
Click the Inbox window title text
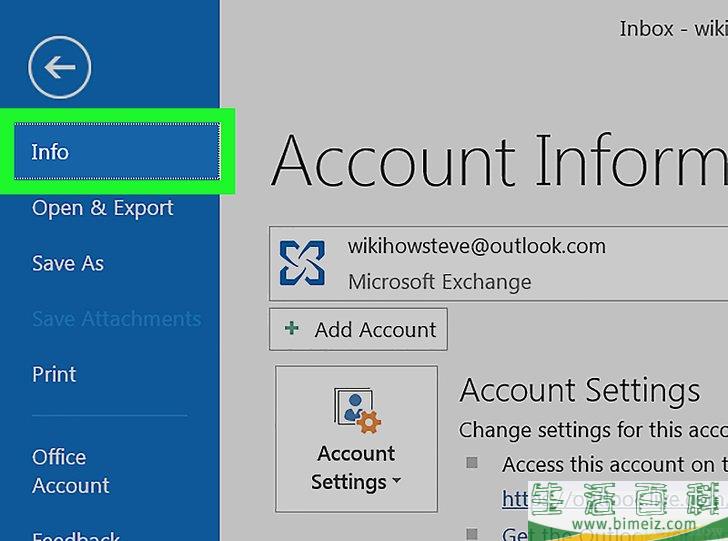674,29
